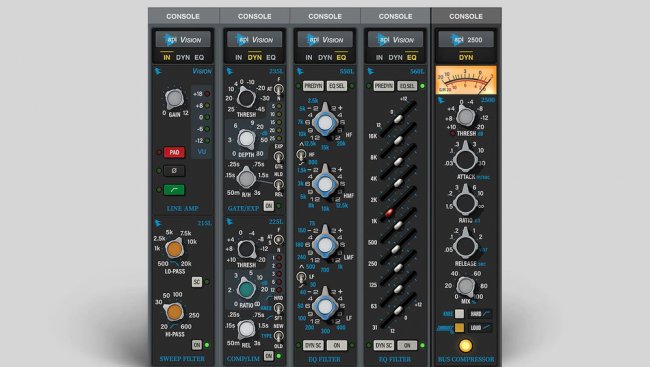650x367 pixels.
Task: Flip the HLD/REL switch on gate
Action: [279, 184]
